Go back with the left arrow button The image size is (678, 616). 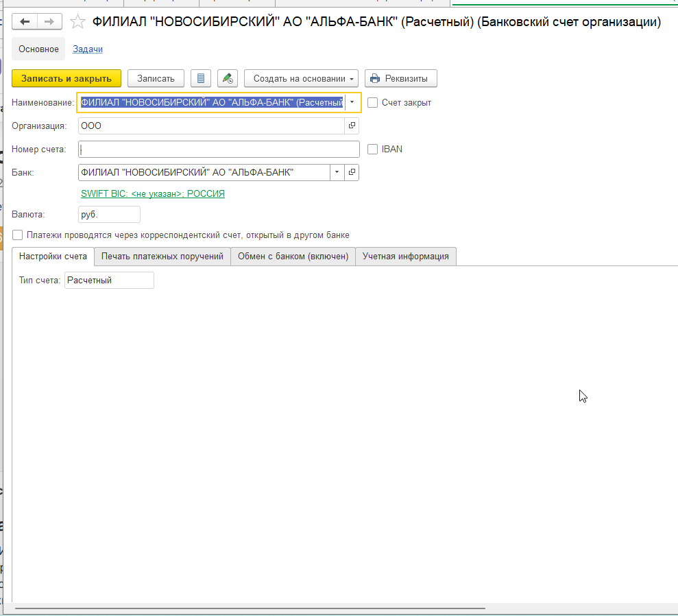25,22
